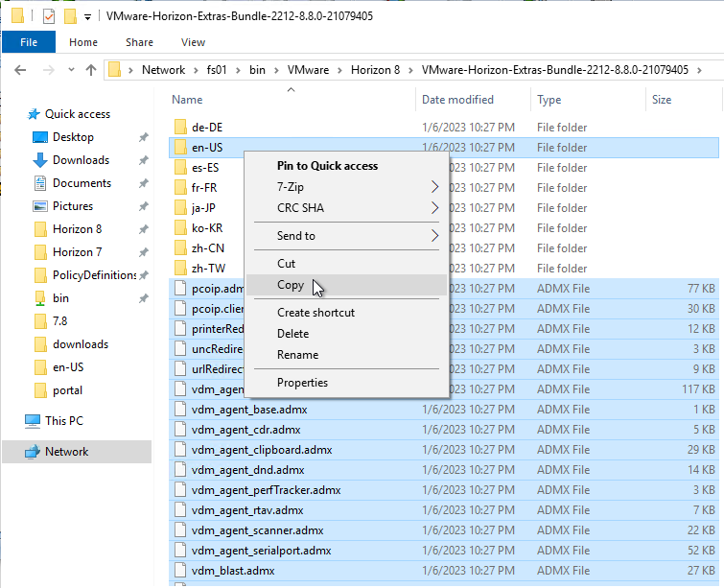Image resolution: width=724 pixels, height=588 pixels.
Task: Select the ja-JP folder icon
Action: pyautogui.click(x=180, y=208)
